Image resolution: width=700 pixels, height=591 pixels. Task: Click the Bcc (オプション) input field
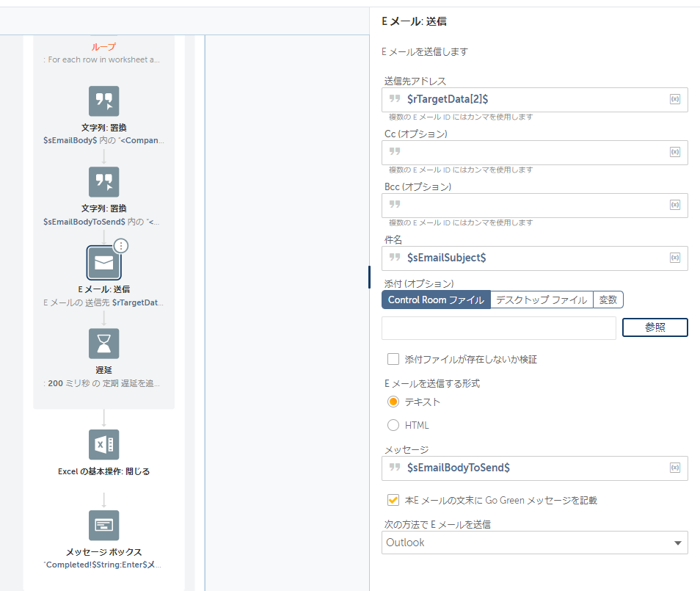click(534, 205)
